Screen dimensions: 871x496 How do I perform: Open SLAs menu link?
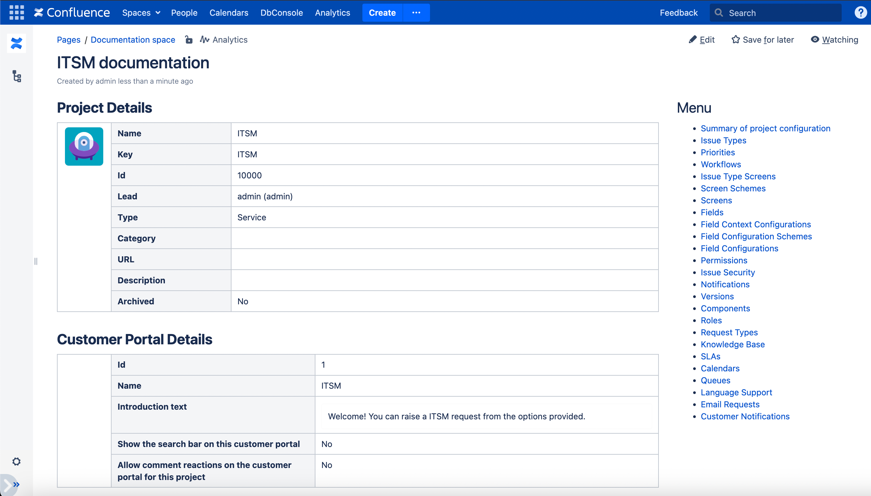click(x=710, y=357)
